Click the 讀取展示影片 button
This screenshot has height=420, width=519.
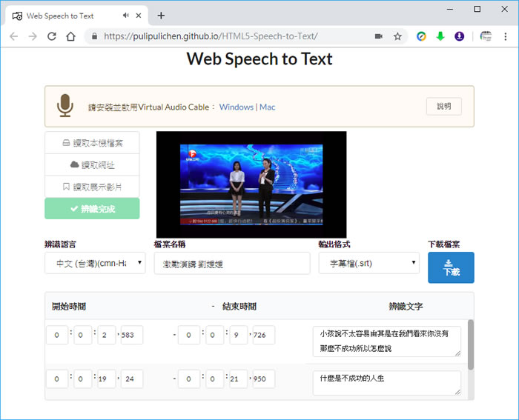(92, 187)
